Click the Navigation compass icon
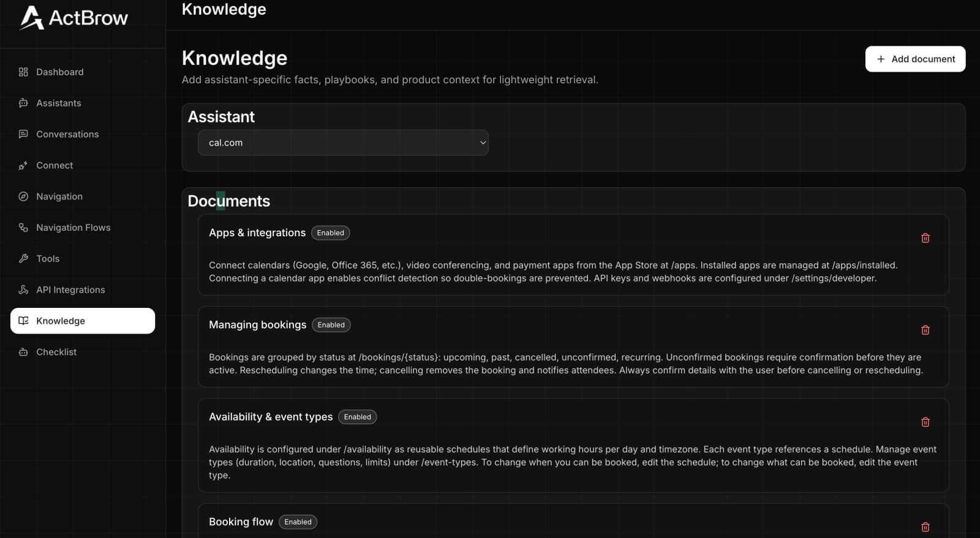980x538 pixels. [x=23, y=196]
